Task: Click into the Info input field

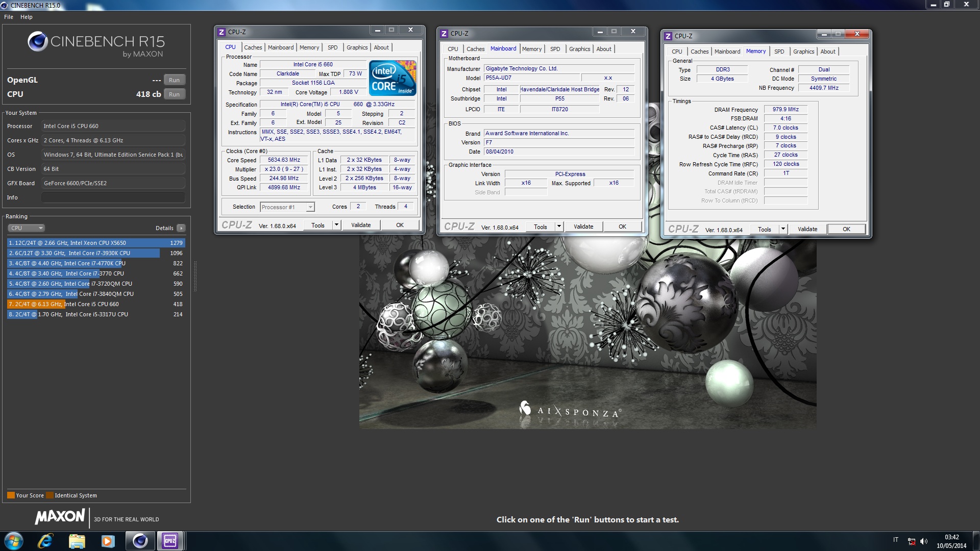Action: (x=113, y=197)
